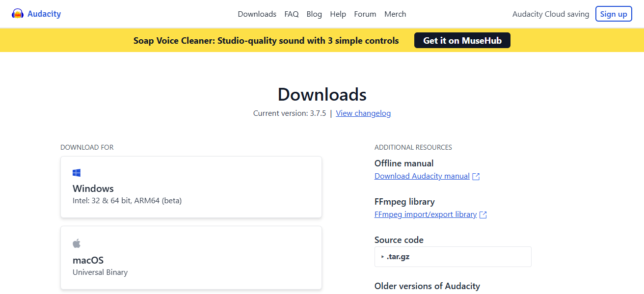Viewport: 644px width, 294px height.
Task: Open Download Audacity manual link
Action: tap(422, 176)
